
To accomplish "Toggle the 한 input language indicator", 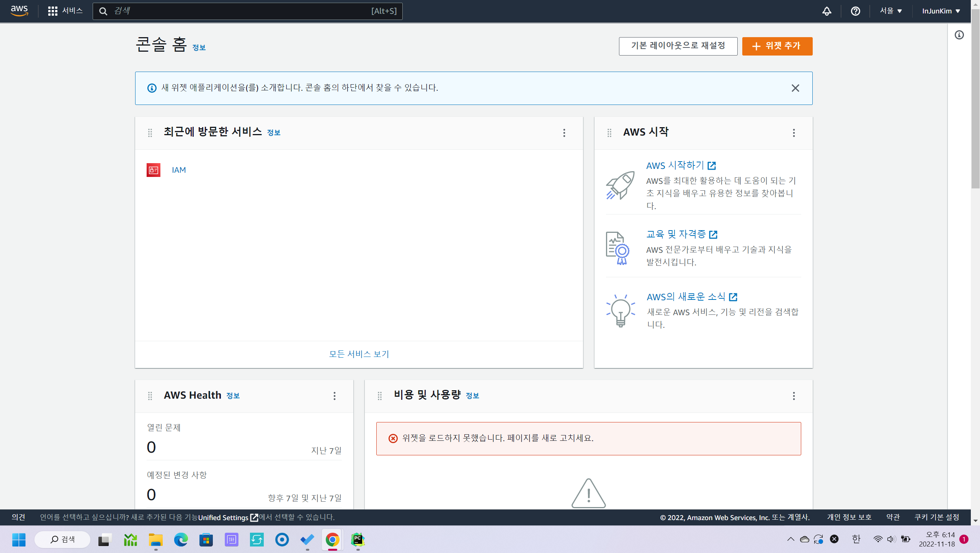I will click(856, 539).
